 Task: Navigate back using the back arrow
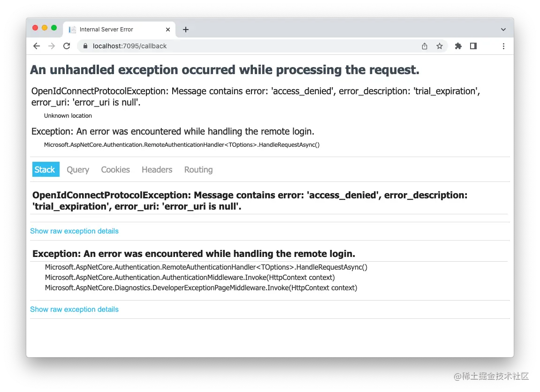[36, 46]
